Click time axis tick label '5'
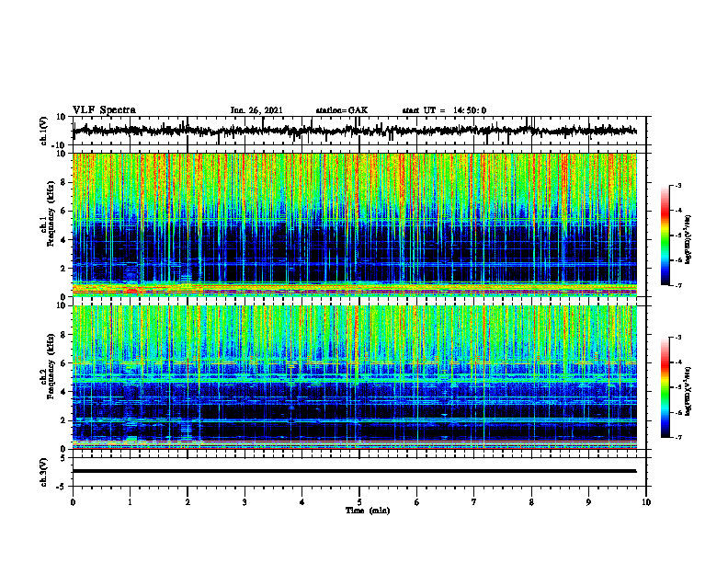Viewport: 728px width, 563px height. pos(359,502)
